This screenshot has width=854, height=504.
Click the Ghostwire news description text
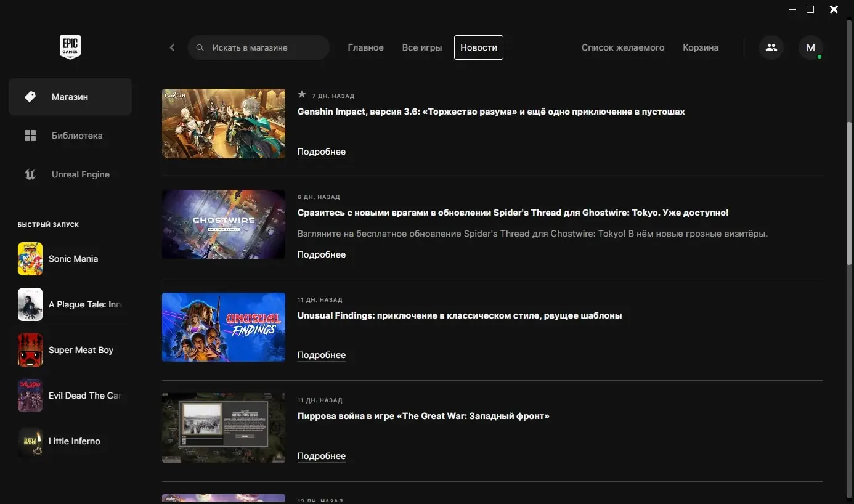(x=532, y=234)
